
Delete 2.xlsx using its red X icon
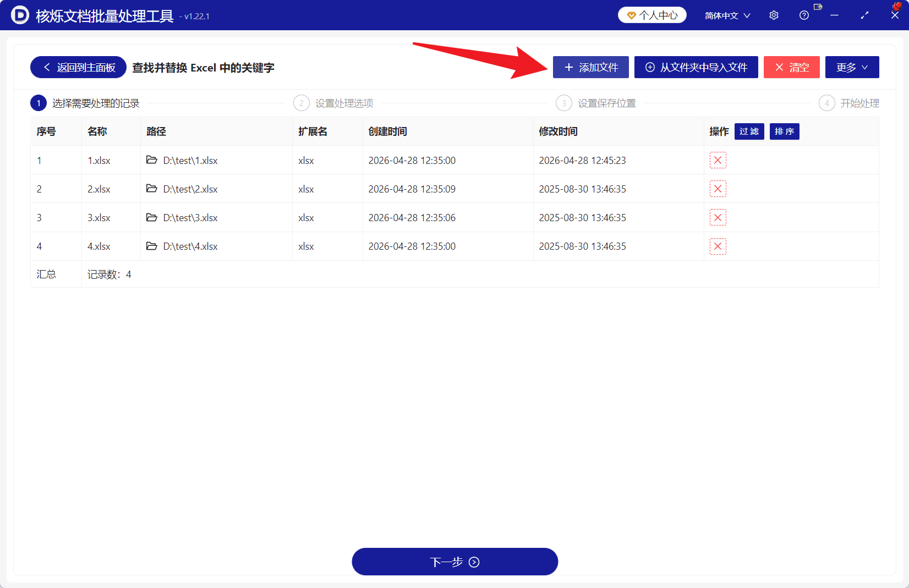pos(718,189)
